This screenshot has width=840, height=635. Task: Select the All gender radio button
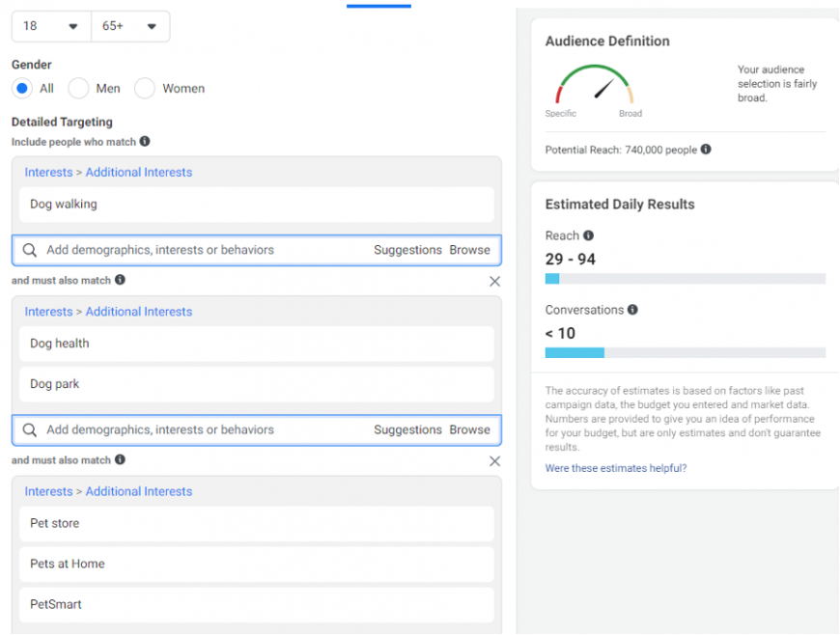[x=22, y=89]
